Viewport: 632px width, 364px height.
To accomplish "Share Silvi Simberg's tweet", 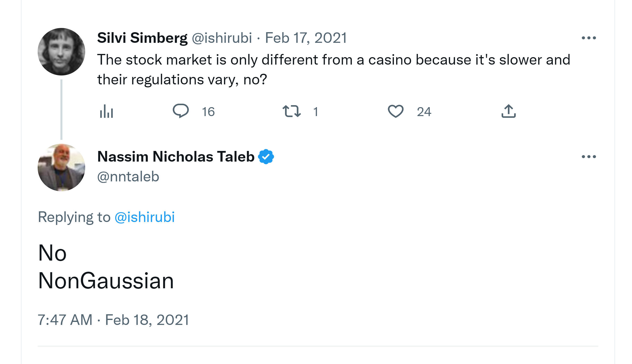I will (508, 111).
